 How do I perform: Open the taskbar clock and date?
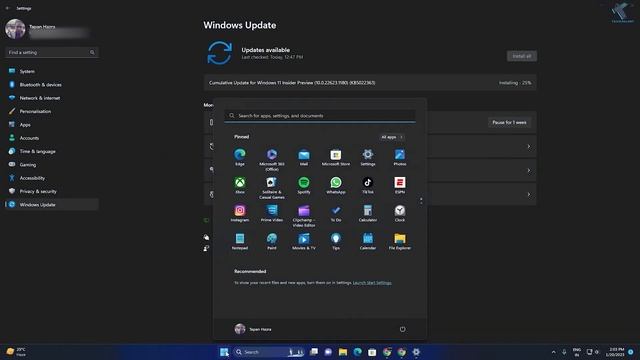(x=616, y=352)
